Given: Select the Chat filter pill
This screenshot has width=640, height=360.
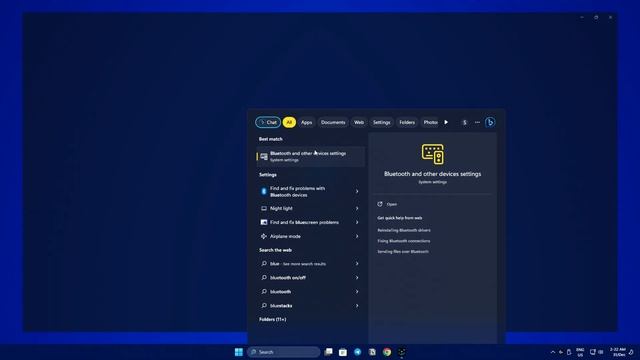Looking at the screenshot, I should click(268, 122).
